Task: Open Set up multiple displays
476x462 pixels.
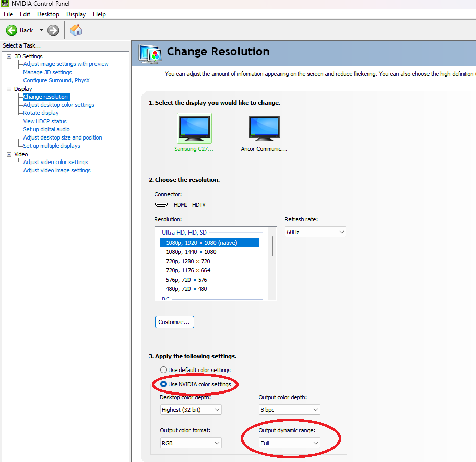Action: [x=52, y=146]
